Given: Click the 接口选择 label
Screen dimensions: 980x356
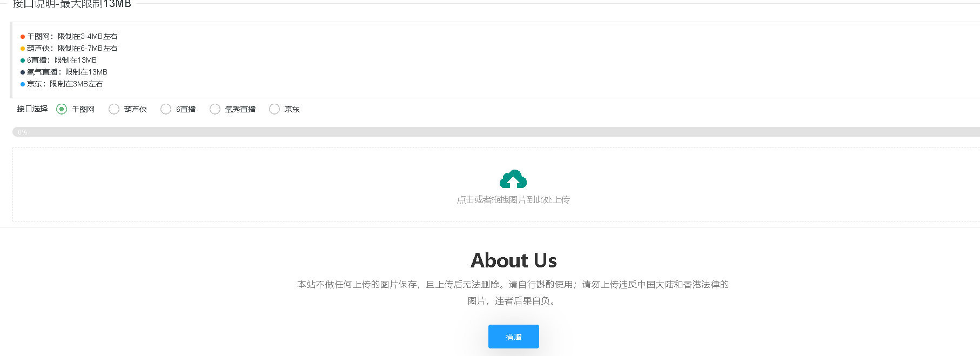Looking at the screenshot, I should tap(32, 109).
